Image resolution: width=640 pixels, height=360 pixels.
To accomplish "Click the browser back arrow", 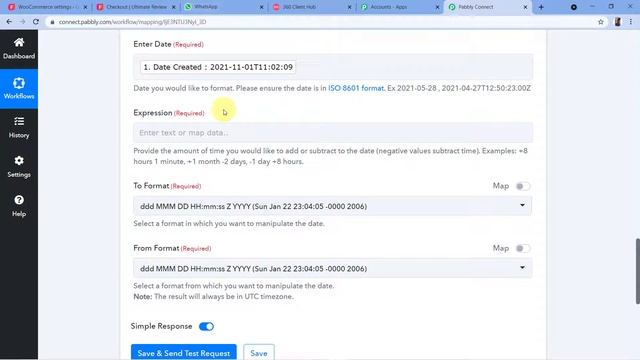I will (x=9, y=22).
